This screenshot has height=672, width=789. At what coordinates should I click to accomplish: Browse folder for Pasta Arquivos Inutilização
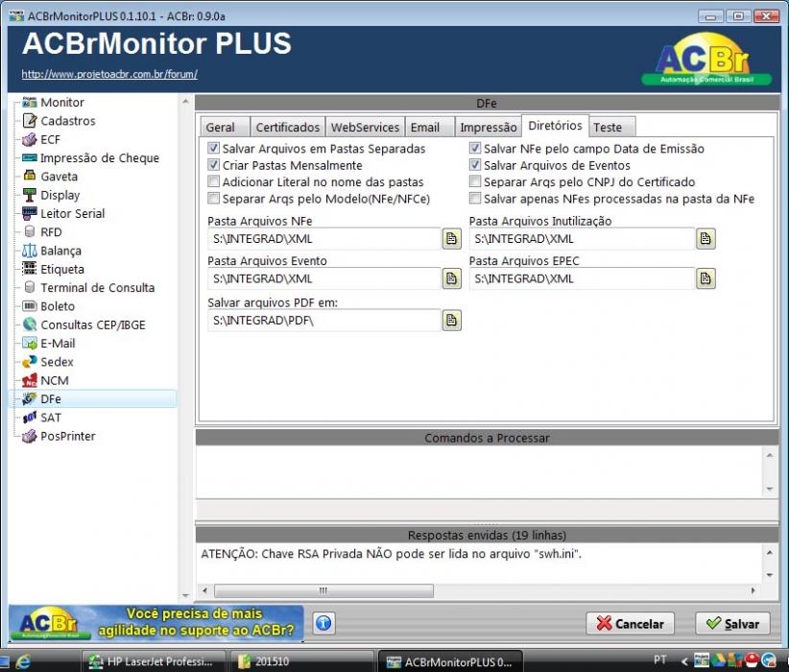coord(705,239)
